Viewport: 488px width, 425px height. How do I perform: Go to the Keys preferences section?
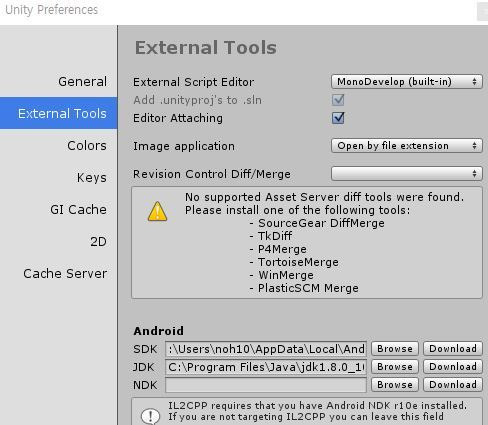click(91, 177)
